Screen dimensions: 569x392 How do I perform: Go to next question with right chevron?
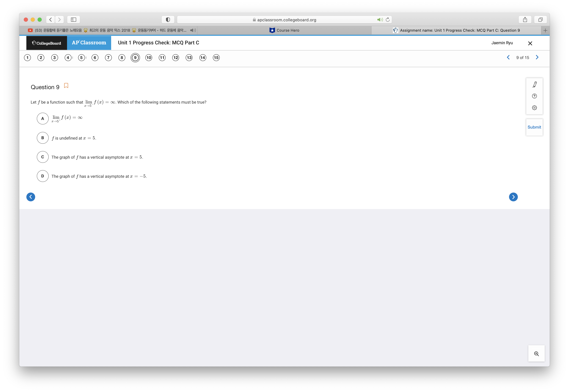[537, 57]
